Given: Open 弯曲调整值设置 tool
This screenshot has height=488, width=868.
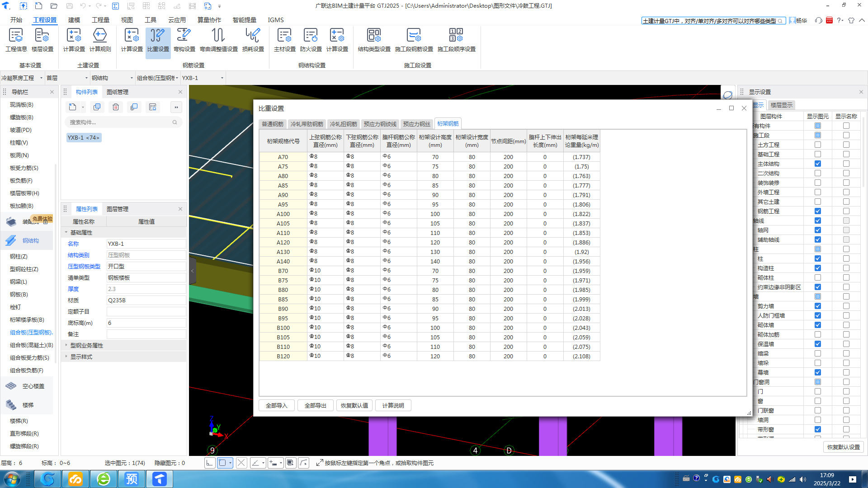Looking at the screenshot, I should click(218, 40).
